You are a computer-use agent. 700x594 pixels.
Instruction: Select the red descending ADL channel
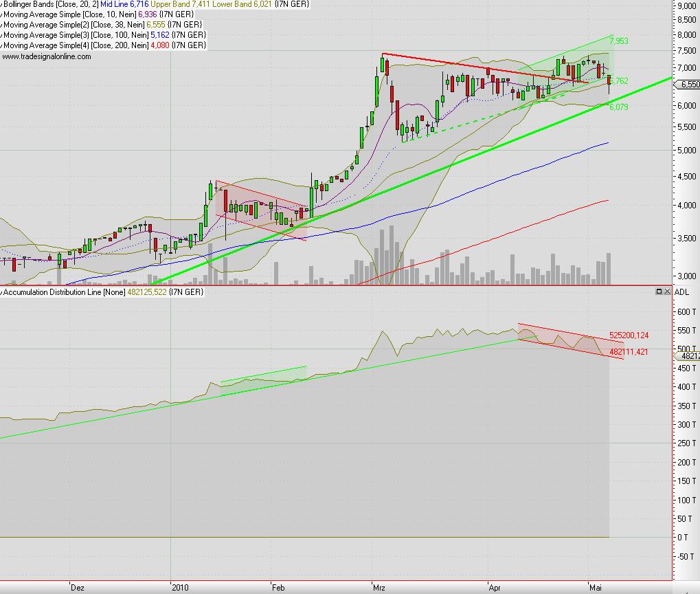coord(571,341)
